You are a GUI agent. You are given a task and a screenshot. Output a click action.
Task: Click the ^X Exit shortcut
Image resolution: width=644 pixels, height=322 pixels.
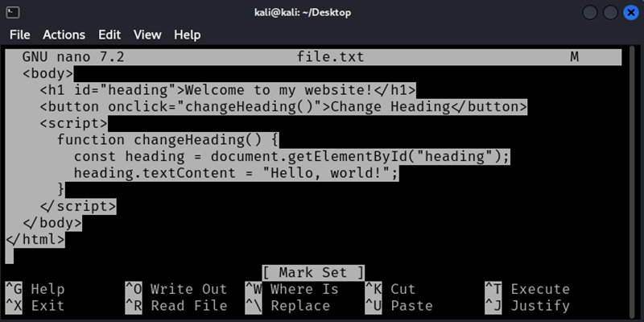[x=35, y=306]
